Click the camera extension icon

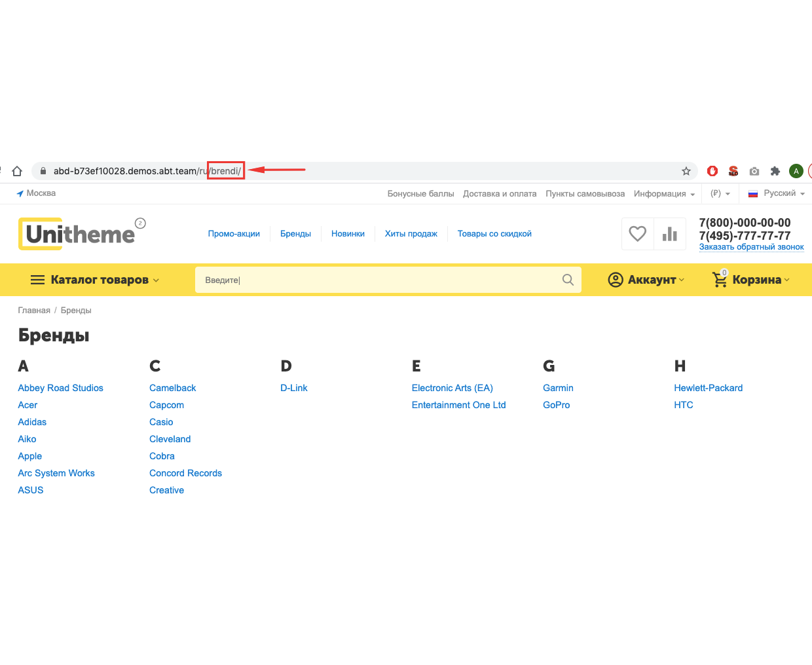pos(754,171)
